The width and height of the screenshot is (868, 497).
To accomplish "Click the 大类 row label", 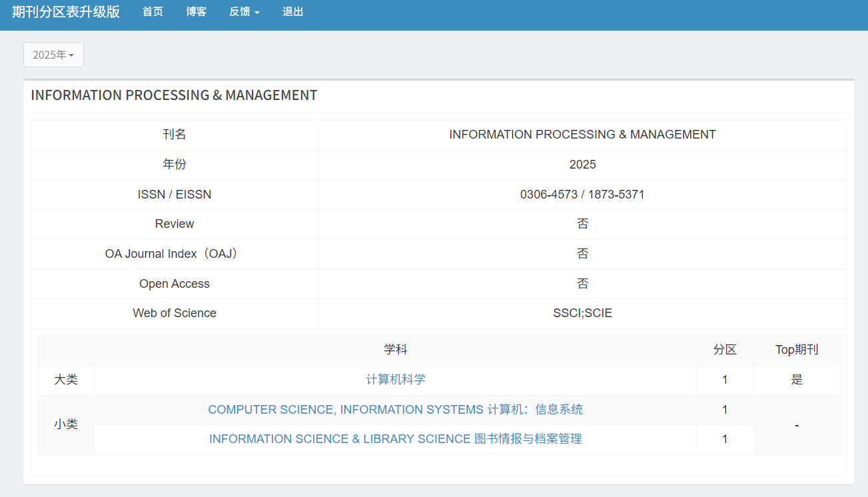I will pyautogui.click(x=66, y=380).
